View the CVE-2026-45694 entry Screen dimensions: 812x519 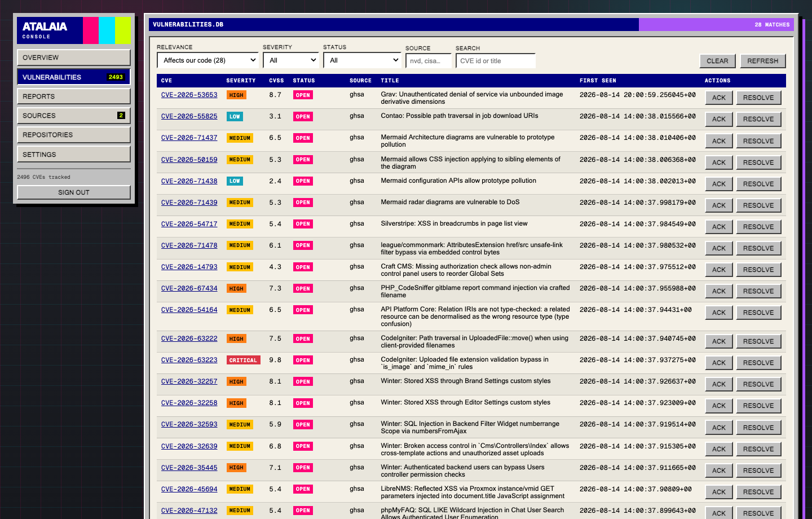pyautogui.click(x=189, y=489)
